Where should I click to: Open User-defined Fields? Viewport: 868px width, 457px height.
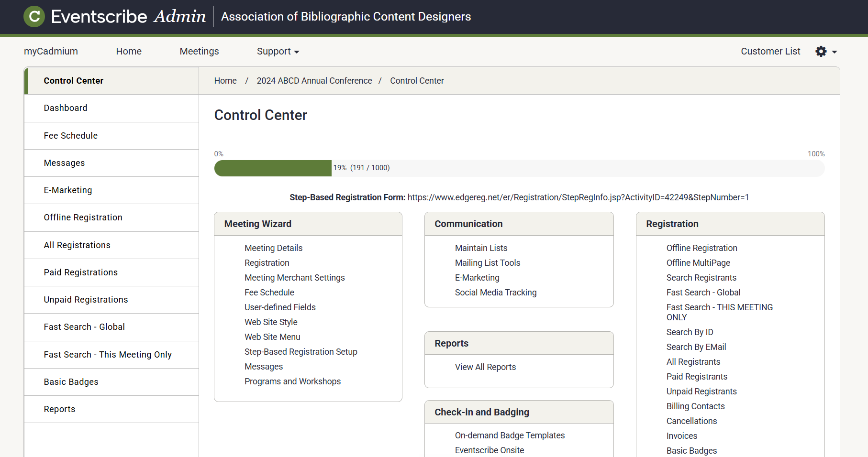tap(280, 307)
